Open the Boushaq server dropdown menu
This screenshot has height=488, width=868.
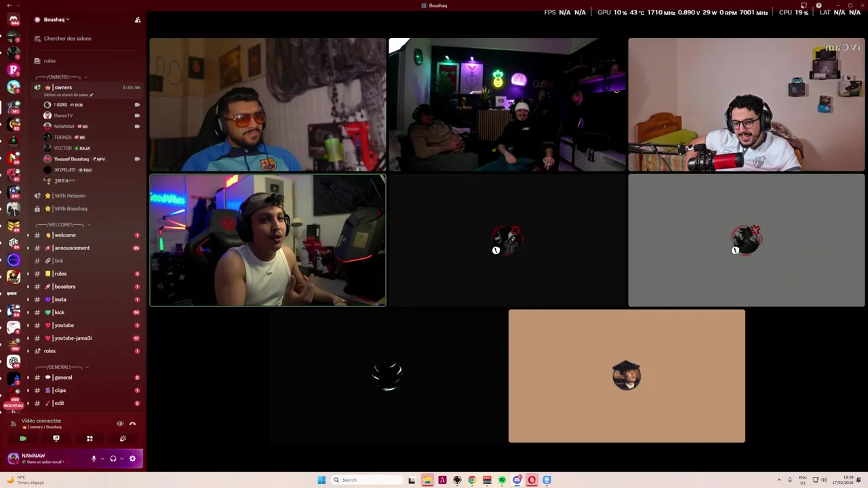tap(57, 20)
